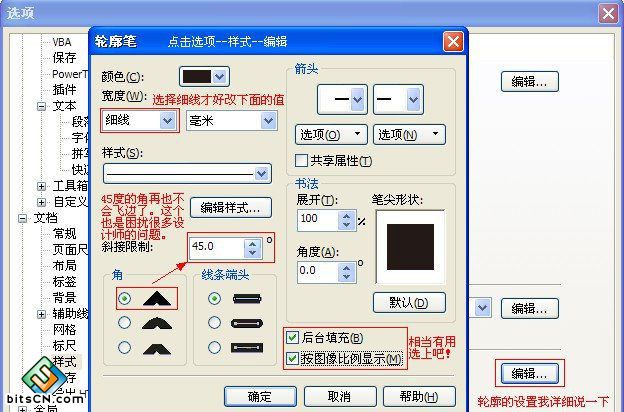Click the rounded corner shape icon
This screenshot has width=624, height=412.
[x=157, y=323]
